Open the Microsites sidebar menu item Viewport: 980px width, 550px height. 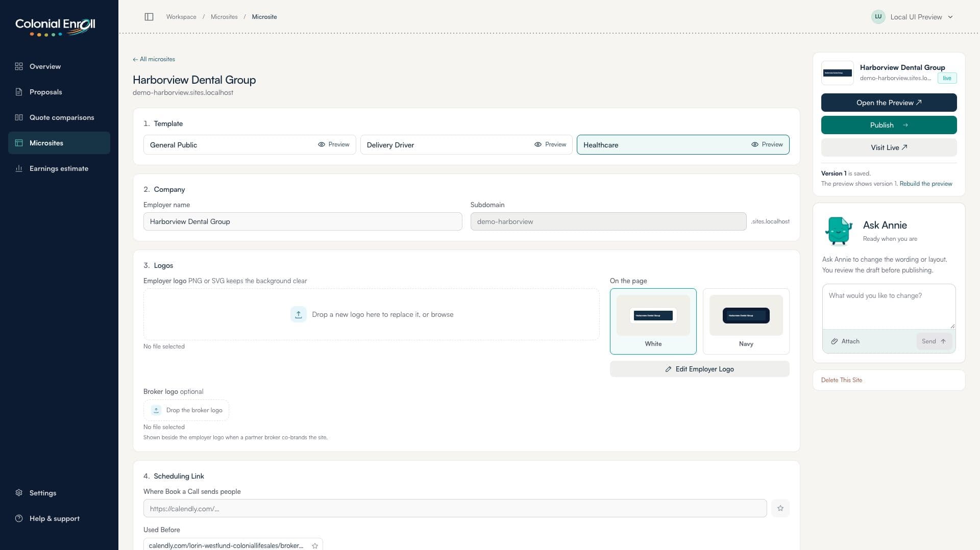click(59, 143)
